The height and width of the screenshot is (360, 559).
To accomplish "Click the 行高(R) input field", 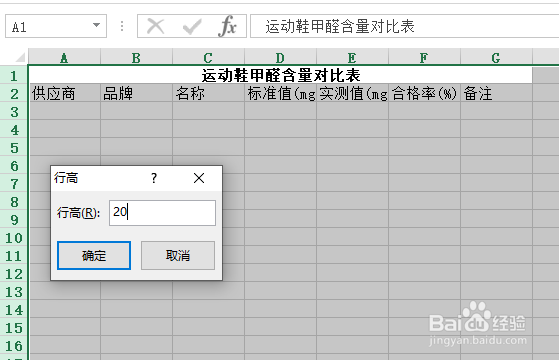I will click(x=162, y=213).
